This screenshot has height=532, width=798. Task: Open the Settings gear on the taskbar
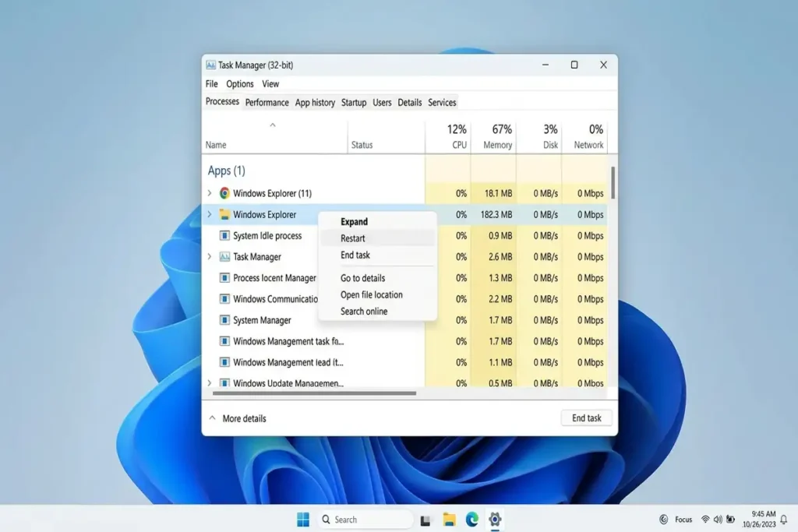tap(495, 520)
